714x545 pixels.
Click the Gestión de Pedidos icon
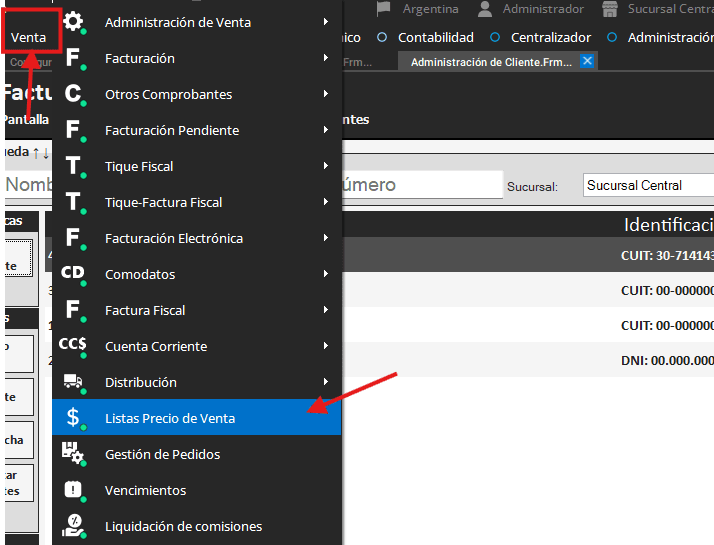coord(73,454)
